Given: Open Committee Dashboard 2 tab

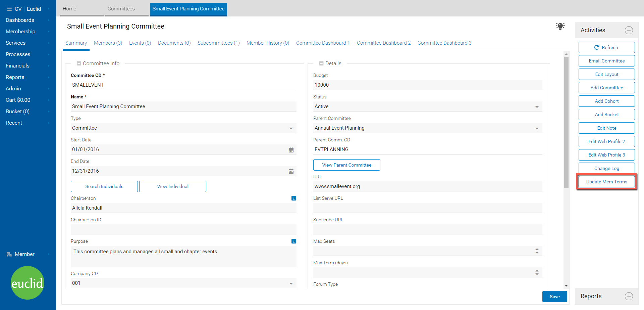Looking at the screenshot, I should pos(384,43).
